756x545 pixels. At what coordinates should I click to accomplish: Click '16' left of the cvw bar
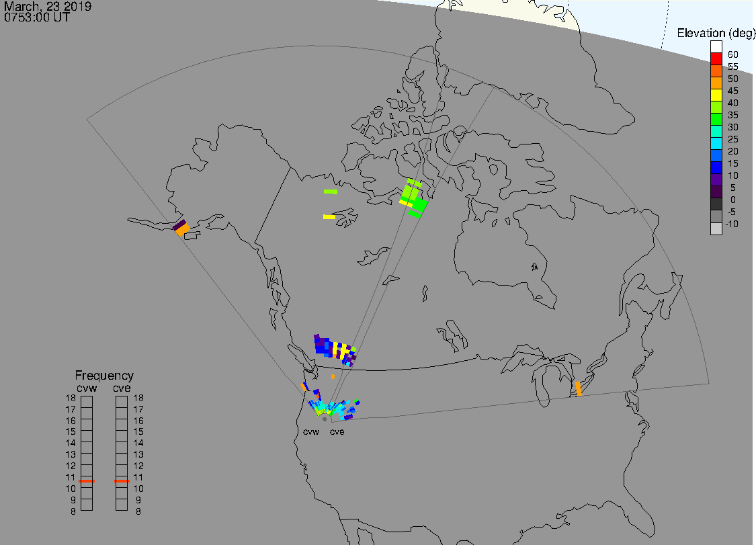pyautogui.click(x=71, y=421)
